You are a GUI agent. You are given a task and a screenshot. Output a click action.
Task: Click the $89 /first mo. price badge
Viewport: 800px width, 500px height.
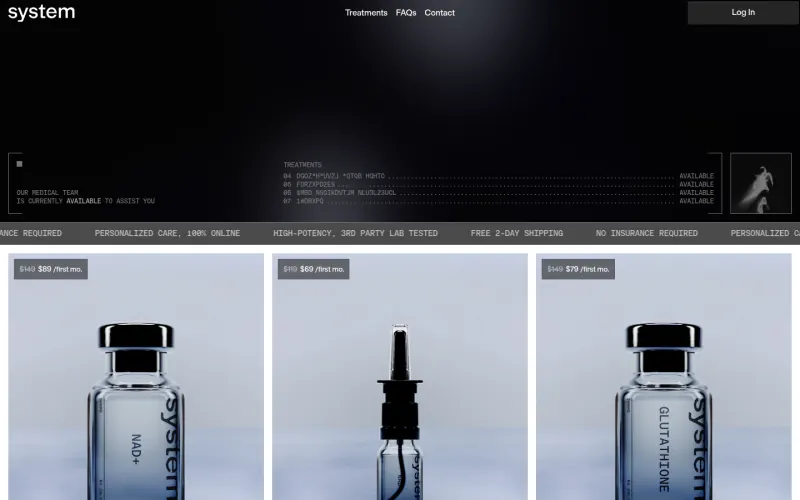(51, 269)
